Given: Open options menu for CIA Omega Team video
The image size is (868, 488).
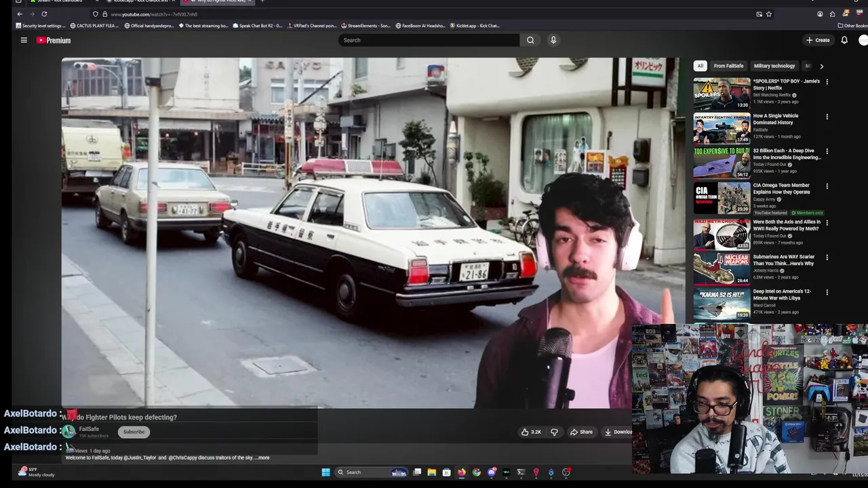Looking at the screenshot, I should tap(827, 186).
